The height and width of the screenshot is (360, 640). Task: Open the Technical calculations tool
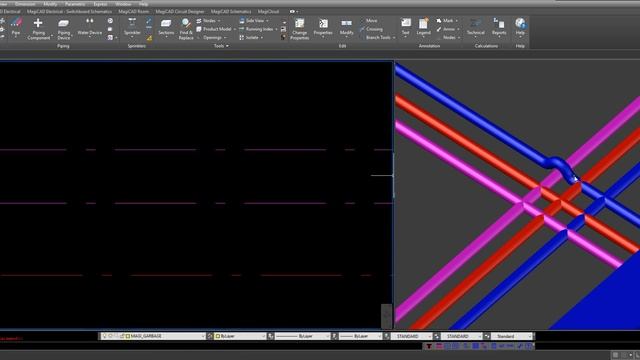pos(476,27)
